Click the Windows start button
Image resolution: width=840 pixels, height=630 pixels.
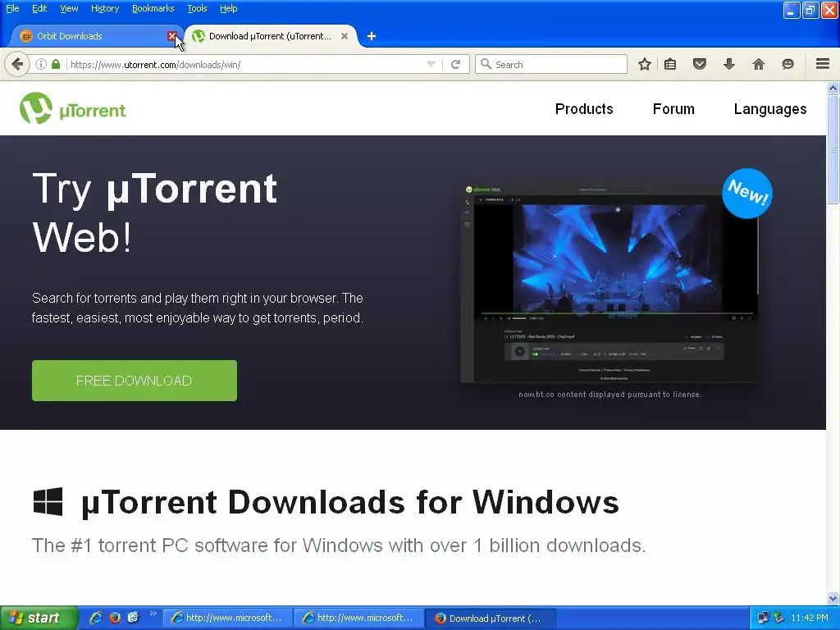[x=39, y=618]
